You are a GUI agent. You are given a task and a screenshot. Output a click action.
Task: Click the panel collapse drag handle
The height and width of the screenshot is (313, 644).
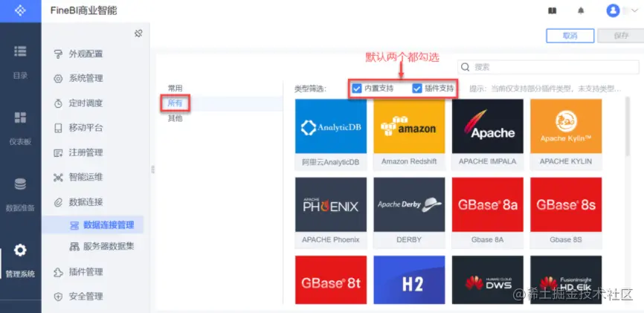tap(152, 170)
